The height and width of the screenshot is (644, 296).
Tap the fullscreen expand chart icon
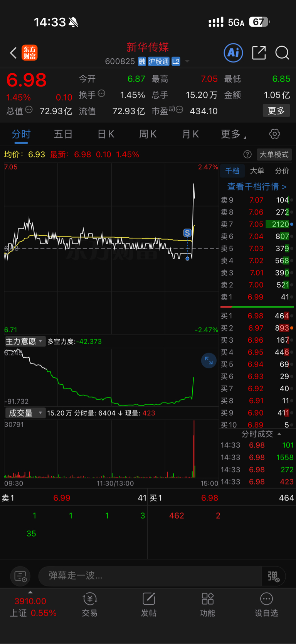pyautogui.click(x=209, y=361)
